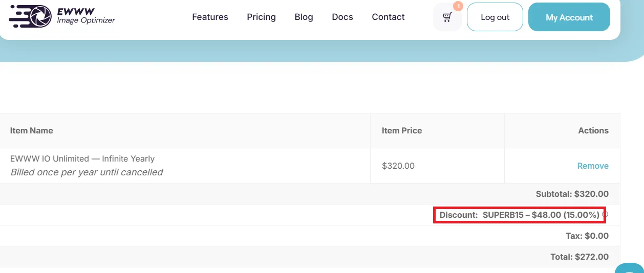The height and width of the screenshot is (273, 644).
Task: Open the Docs nav link
Action: [342, 17]
